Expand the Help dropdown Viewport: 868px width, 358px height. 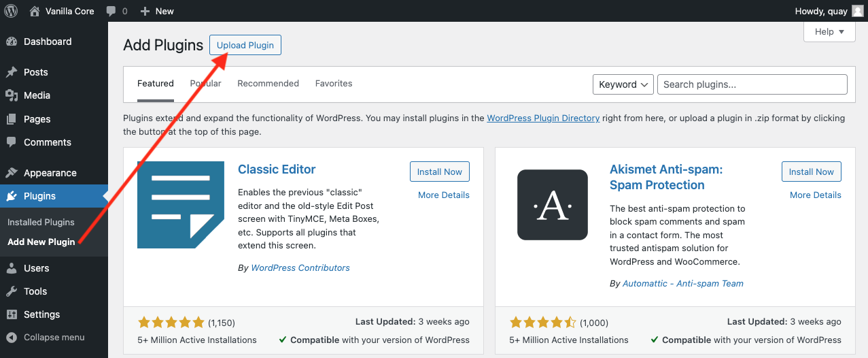(829, 31)
